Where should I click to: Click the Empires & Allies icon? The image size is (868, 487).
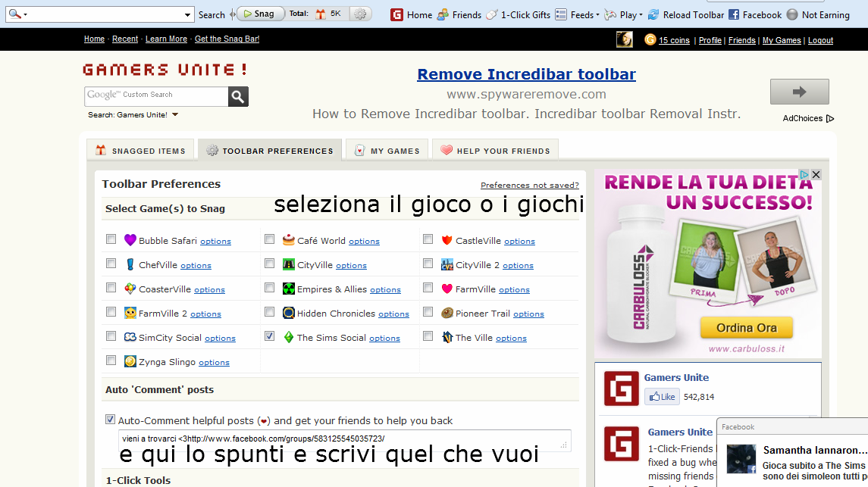click(x=288, y=289)
